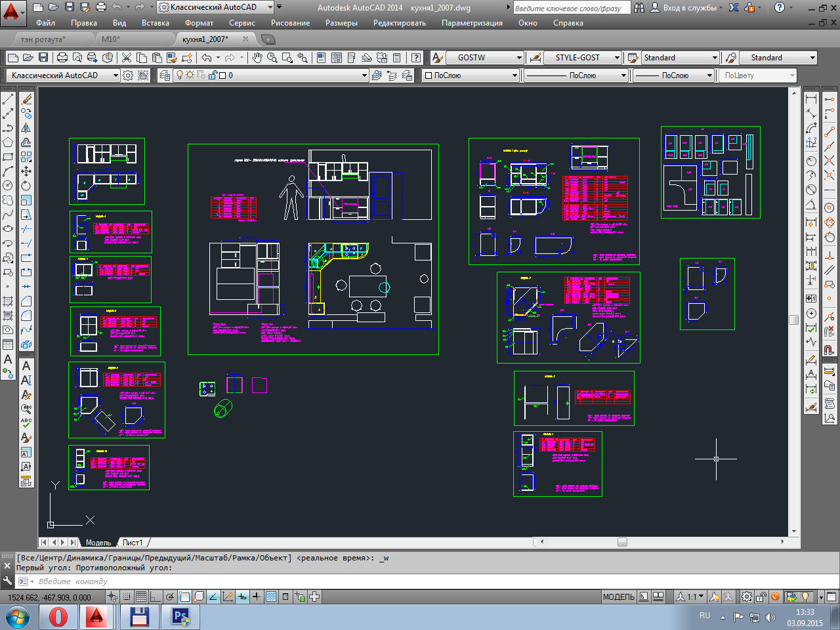The height and width of the screenshot is (630, 840).
Task: Toggle the annotation lock in the status bar
Action: [761, 597]
